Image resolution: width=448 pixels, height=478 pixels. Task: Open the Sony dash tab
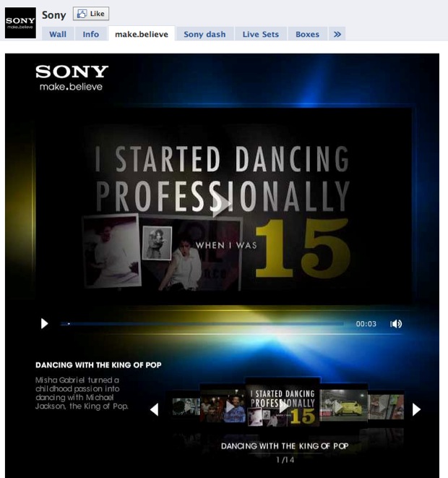[204, 34]
